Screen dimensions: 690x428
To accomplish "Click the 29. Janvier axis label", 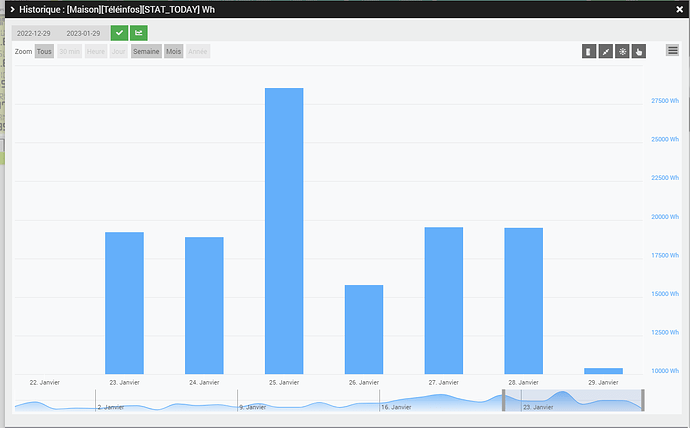I will 603,383.
